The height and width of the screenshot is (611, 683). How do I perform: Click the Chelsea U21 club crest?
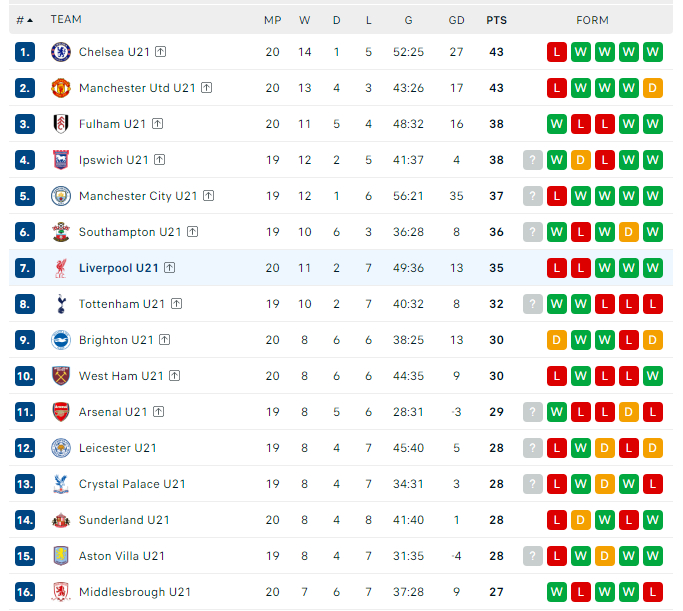61,52
